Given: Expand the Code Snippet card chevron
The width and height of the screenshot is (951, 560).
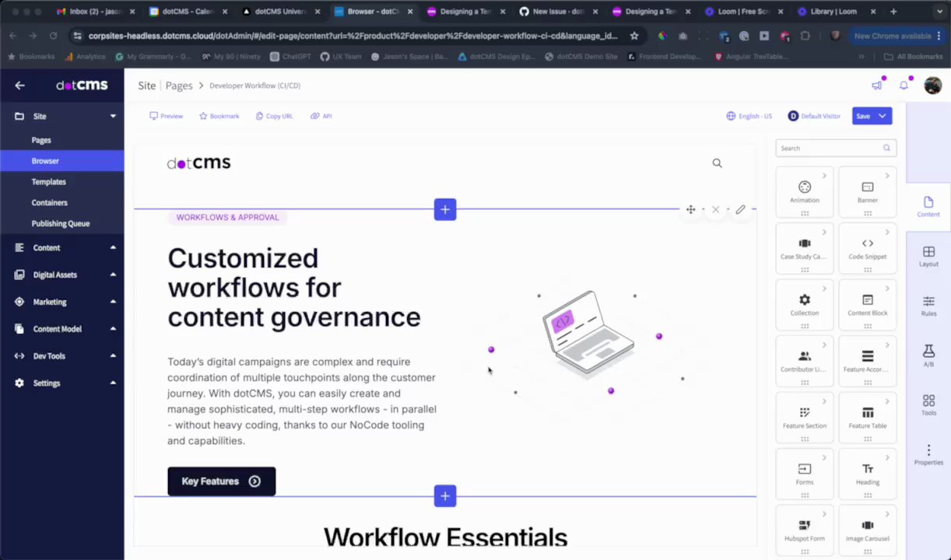Looking at the screenshot, I should pyautogui.click(x=887, y=232).
